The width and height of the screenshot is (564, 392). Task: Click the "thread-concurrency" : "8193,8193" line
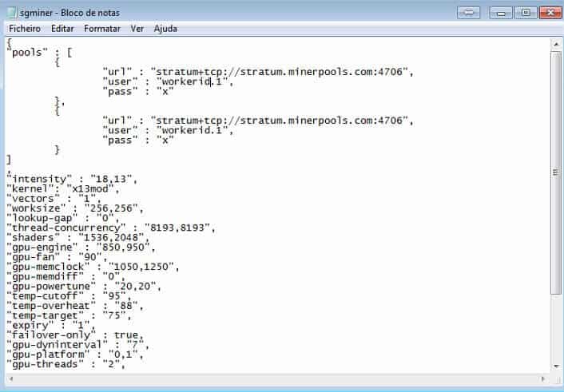click(x=111, y=228)
